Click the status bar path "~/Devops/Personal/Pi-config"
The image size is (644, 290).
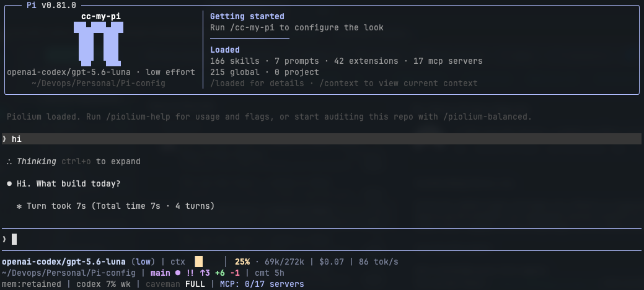(x=69, y=273)
